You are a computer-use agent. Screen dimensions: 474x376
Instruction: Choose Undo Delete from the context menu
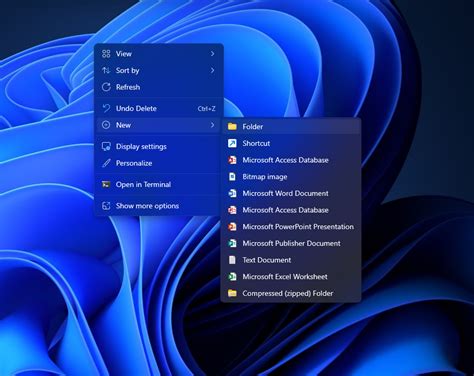pyautogui.click(x=159, y=108)
